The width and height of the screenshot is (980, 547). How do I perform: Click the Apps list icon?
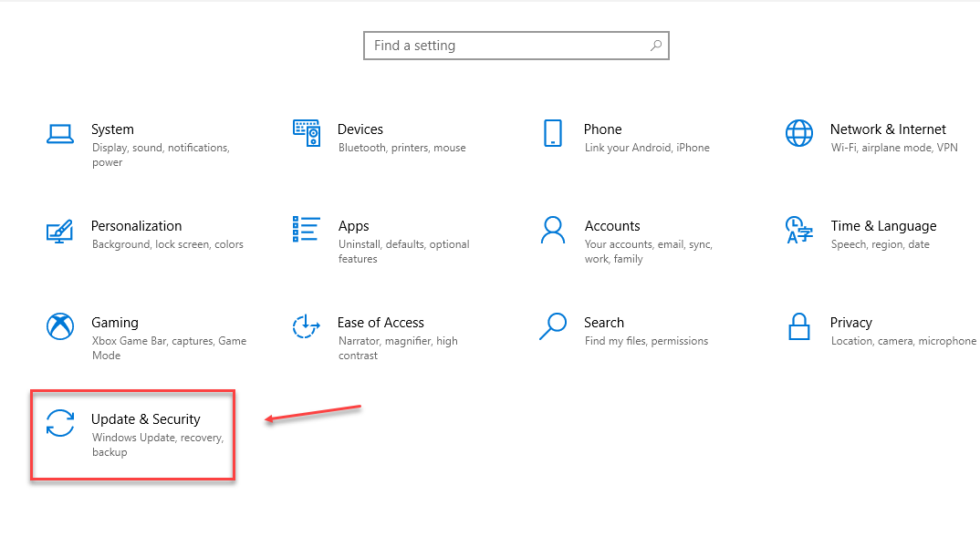[307, 229]
